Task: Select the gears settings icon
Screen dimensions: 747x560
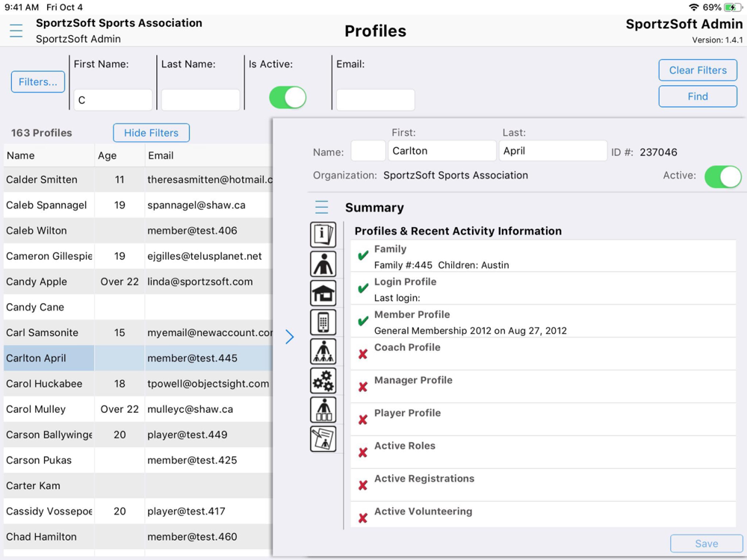Action: [x=323, y=381]
